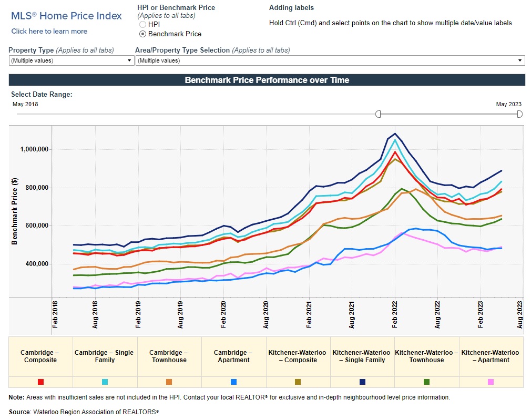Click the right handle of date range slider
This screenshot has width=531, height=420.
click(519, 114)
